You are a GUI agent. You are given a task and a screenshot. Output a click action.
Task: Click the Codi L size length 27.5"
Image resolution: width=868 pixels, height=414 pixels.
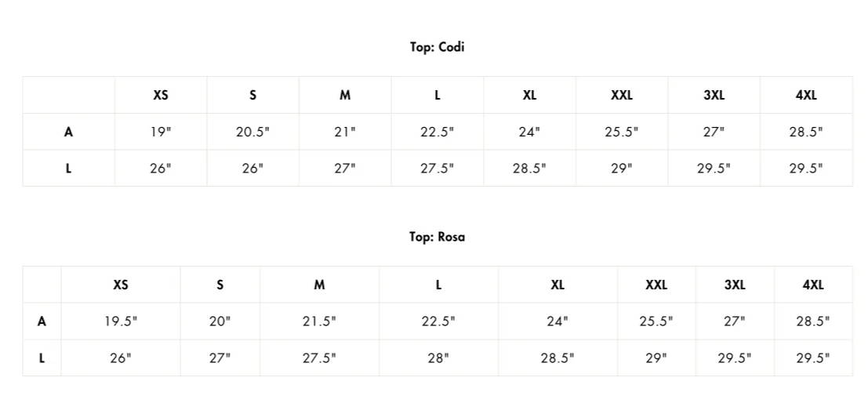click(437, 169)
